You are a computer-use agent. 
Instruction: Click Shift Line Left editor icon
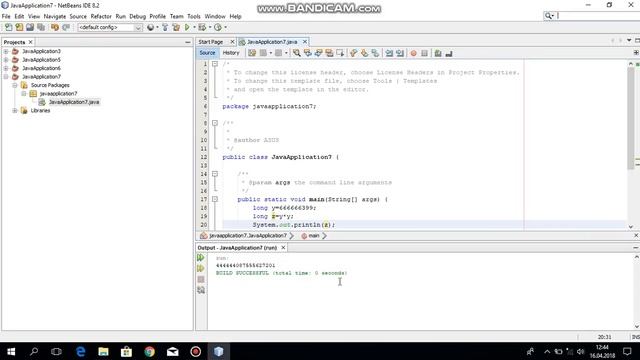[389, 53]
